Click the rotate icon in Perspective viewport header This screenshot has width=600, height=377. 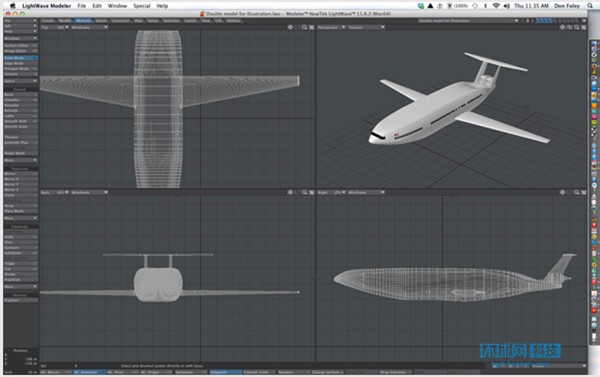[x=569, y=27]
